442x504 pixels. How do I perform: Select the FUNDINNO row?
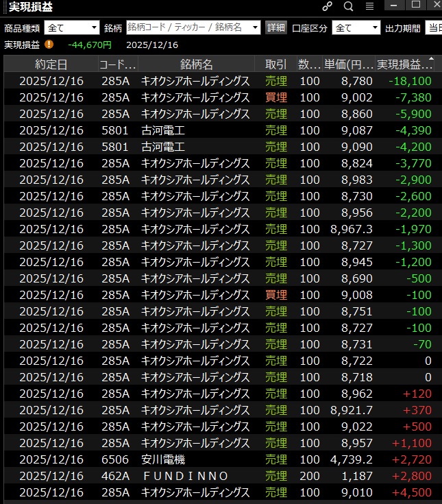[185, 476]
